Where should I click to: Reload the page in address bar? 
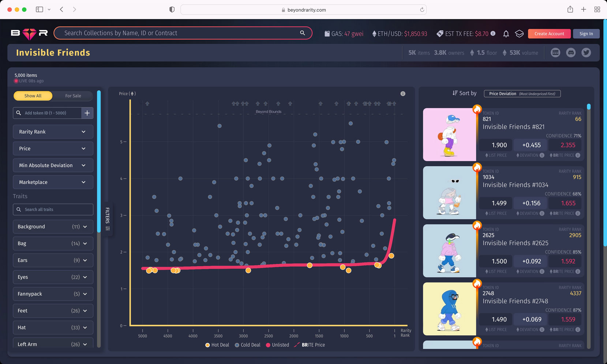(x=422, y=10)
